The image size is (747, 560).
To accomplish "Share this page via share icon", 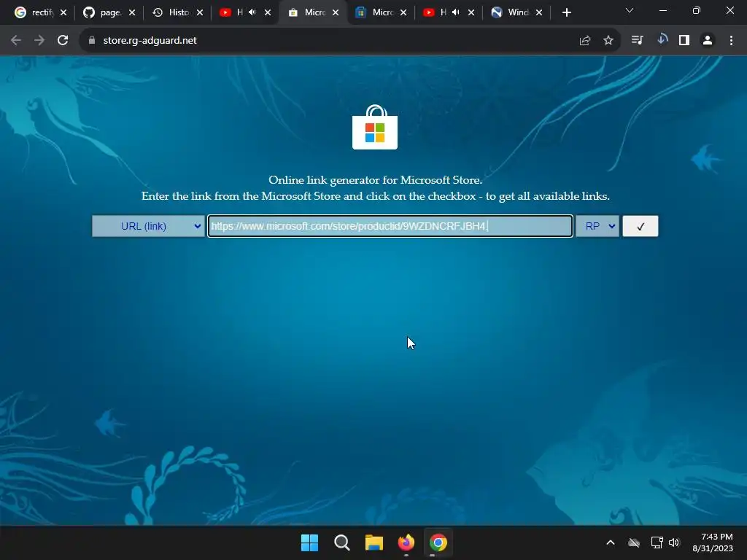I will coord(585,41).
